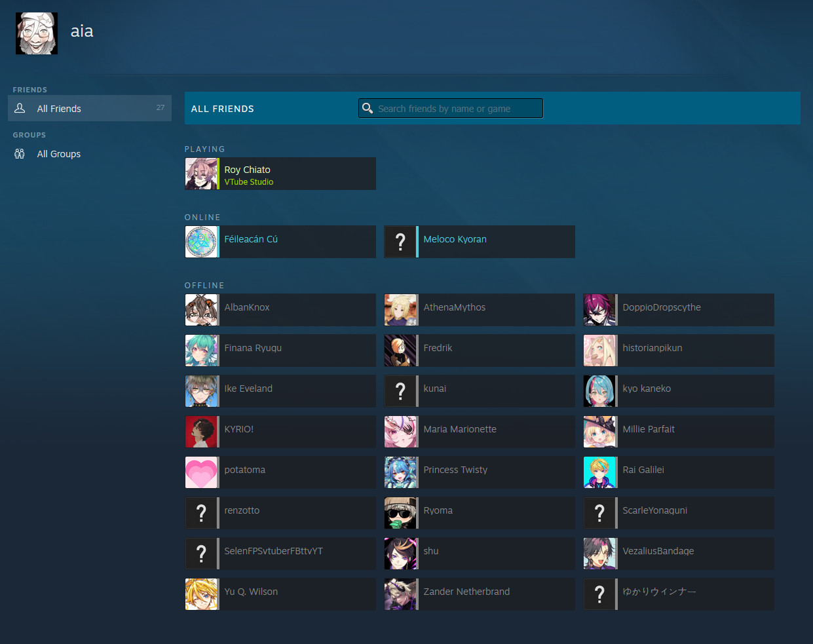Open SelenFPSvtuberFBttvYT's question mark avatar
Viewport: 813px width, 644px height.
[201, 554]
